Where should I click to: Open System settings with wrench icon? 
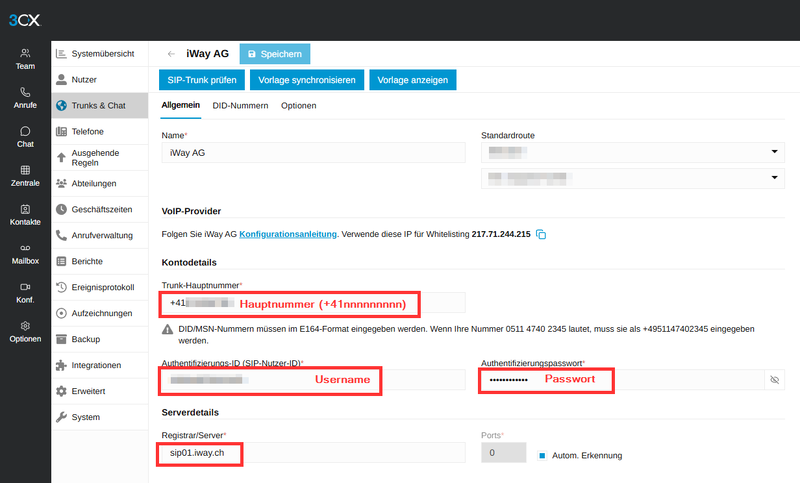[x=99, y=417]
